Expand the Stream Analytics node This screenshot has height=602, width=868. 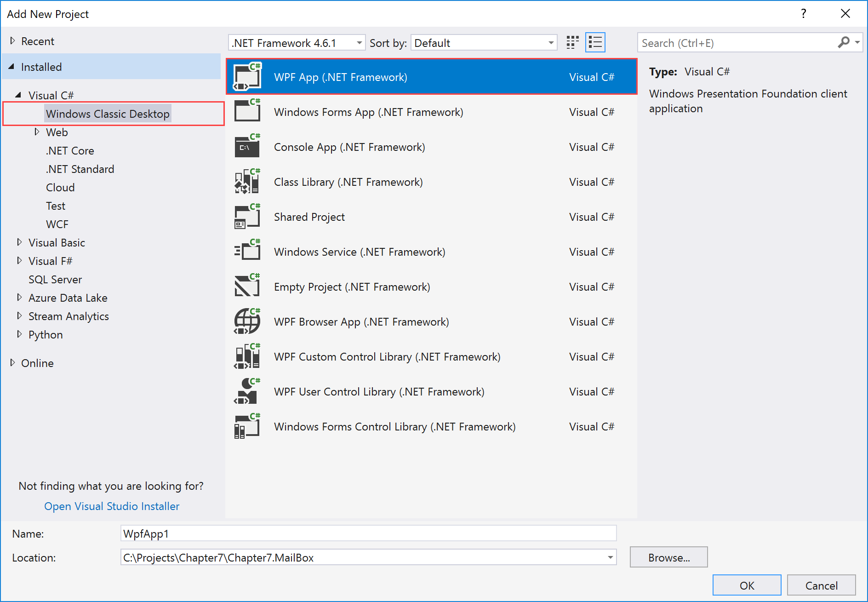(19, 316)
